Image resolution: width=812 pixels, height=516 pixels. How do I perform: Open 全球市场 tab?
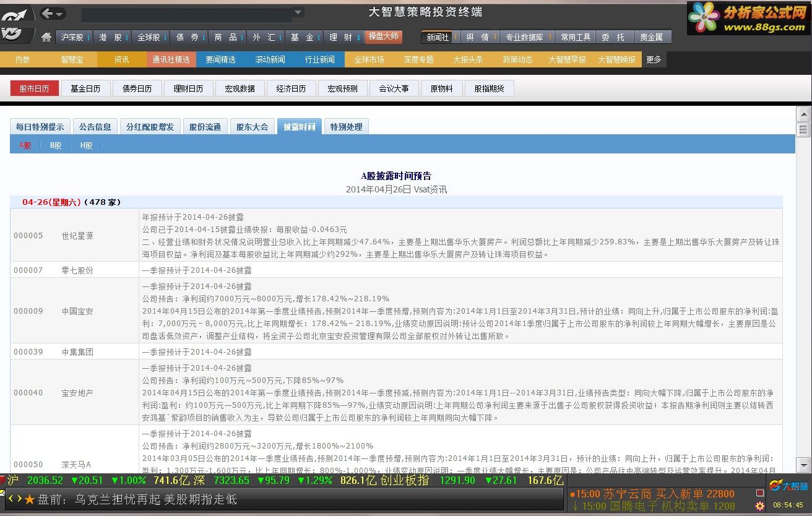click(x=369, y=59)
